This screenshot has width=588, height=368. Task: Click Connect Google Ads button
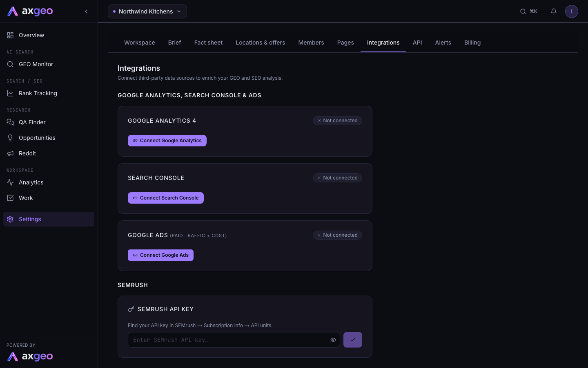click(x=160, y=255)
